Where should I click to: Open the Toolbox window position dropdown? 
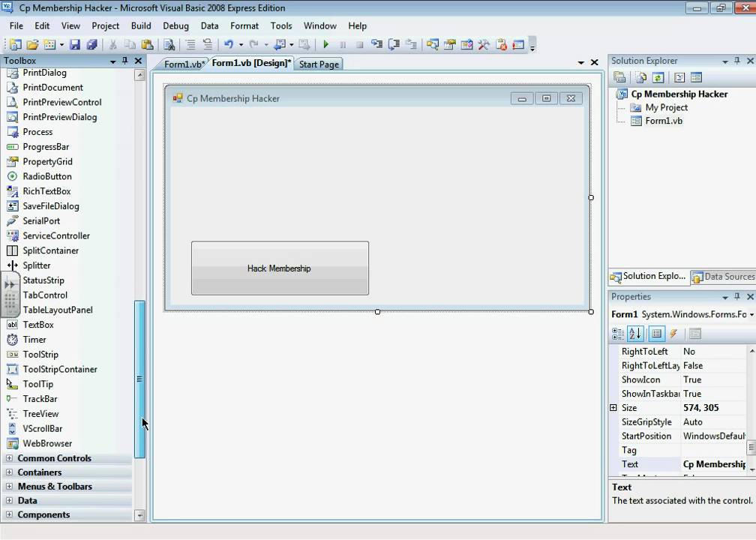pos(112,61)
